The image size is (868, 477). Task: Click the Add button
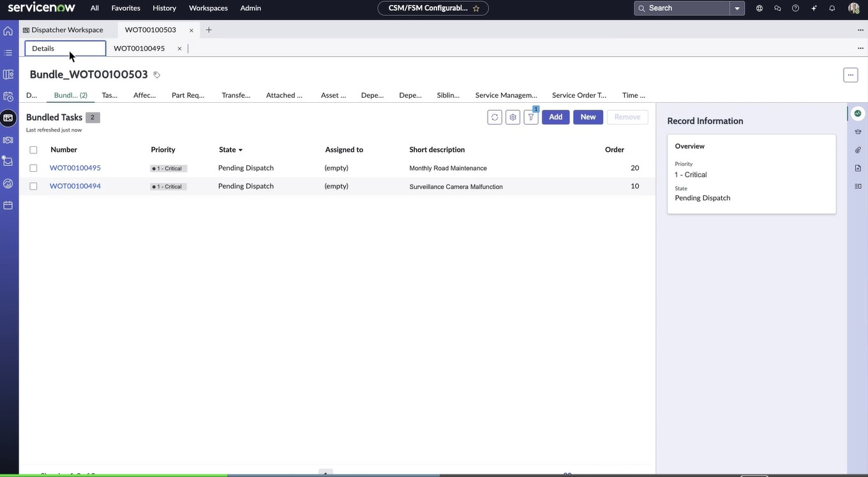(x=555, y=117)
